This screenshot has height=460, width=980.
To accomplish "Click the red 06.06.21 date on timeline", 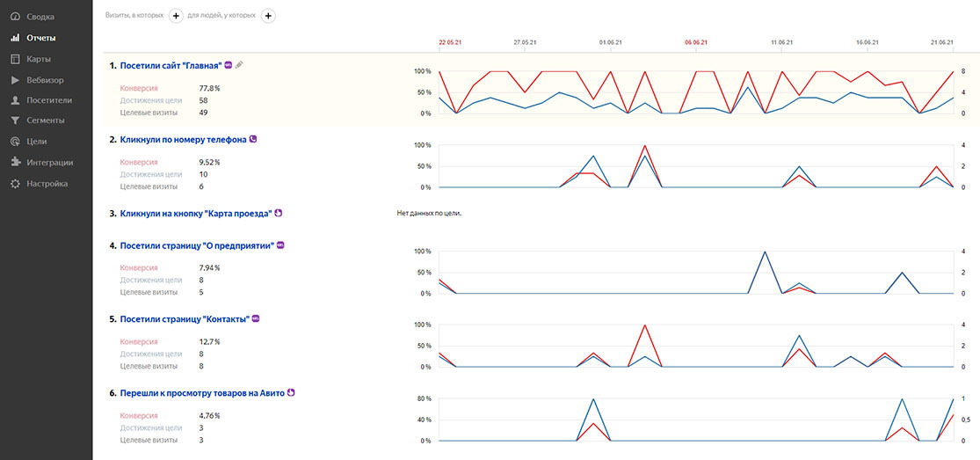I will 695,42.
